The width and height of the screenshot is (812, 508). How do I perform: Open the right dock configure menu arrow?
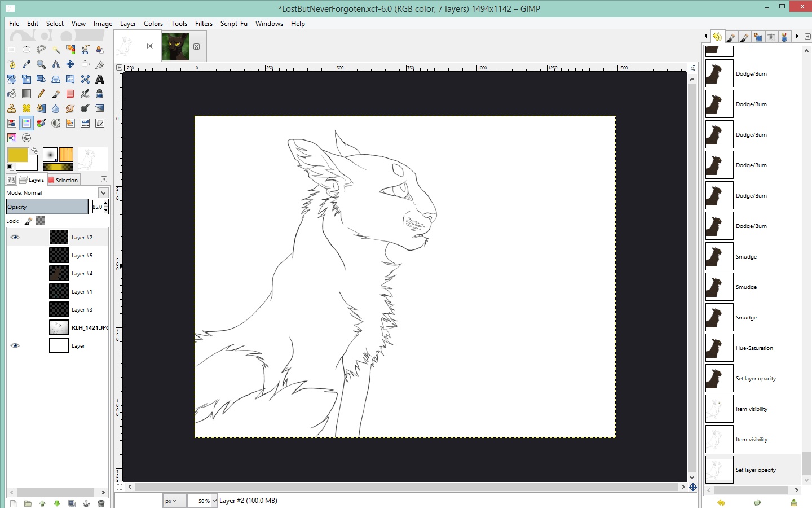tap(808, 36)
